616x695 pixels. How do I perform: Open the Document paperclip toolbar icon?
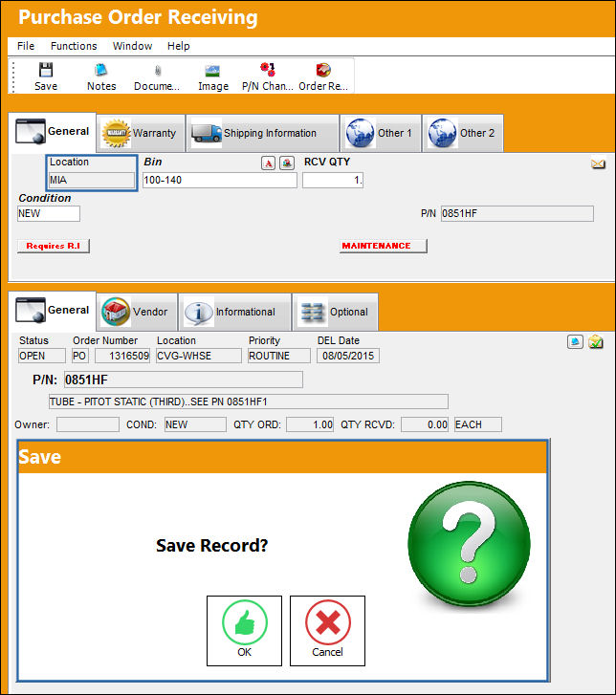158,71
